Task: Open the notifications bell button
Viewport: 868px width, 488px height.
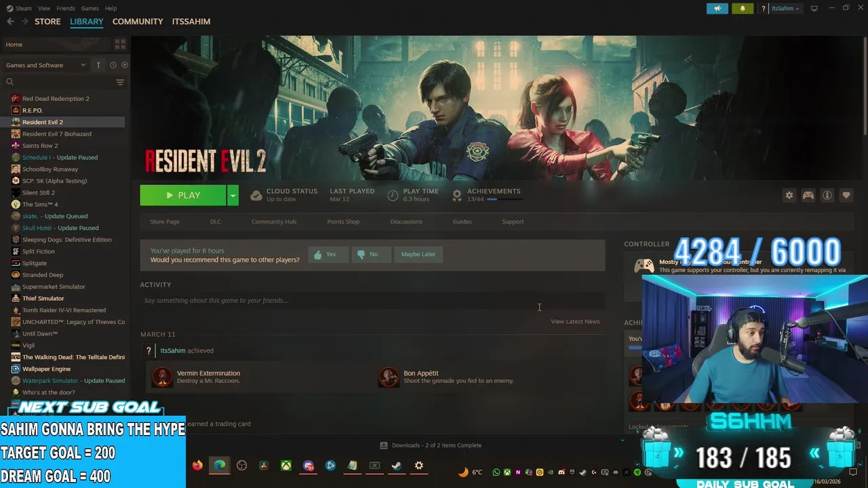Action: pos(743,8)
